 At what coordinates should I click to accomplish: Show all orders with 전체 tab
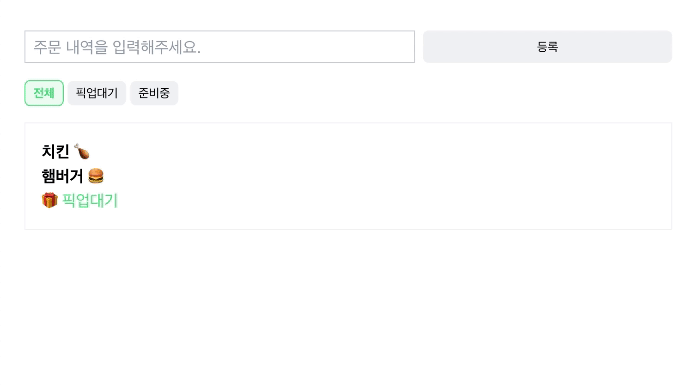[44, 93]
